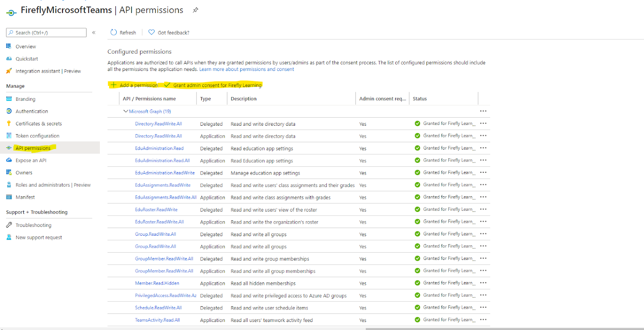Click the Manifest icon in the sidebar
The height and width of the screenshot is (330, 644).
point(9,197)
